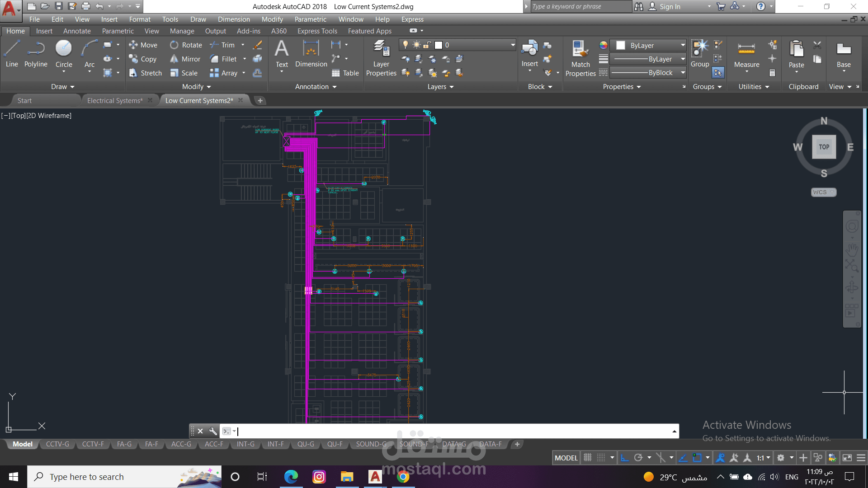868x488 pixels.
Task: Open the ByLayer object color swatch
Action: point(621,45)
